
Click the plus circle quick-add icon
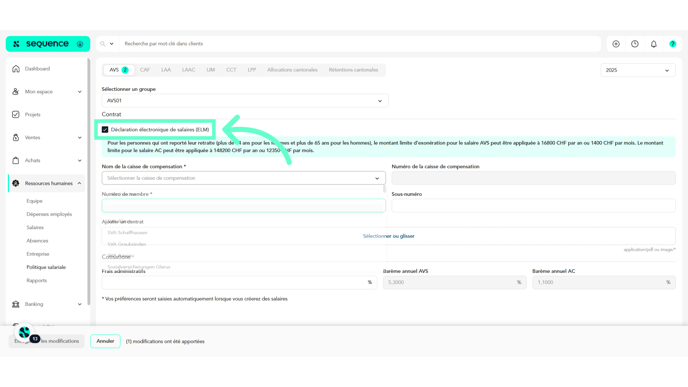point(616,44)
